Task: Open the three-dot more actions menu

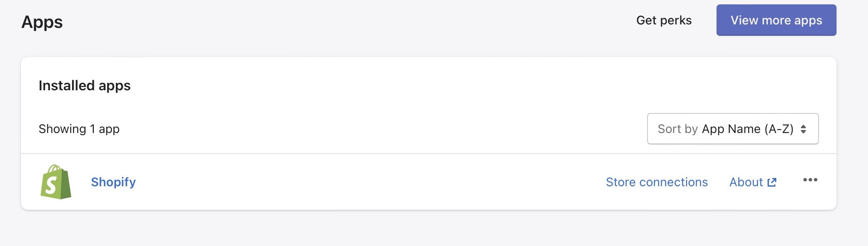Action: [x=810, y=180]
